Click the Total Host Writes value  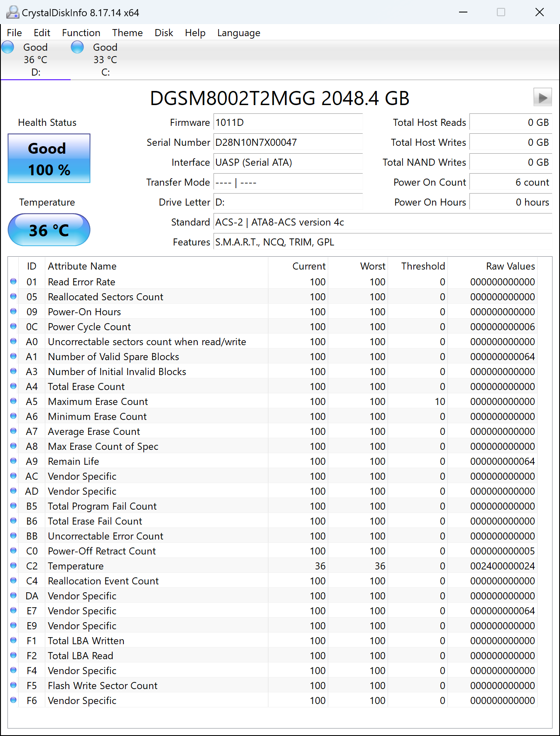[511, 142]
